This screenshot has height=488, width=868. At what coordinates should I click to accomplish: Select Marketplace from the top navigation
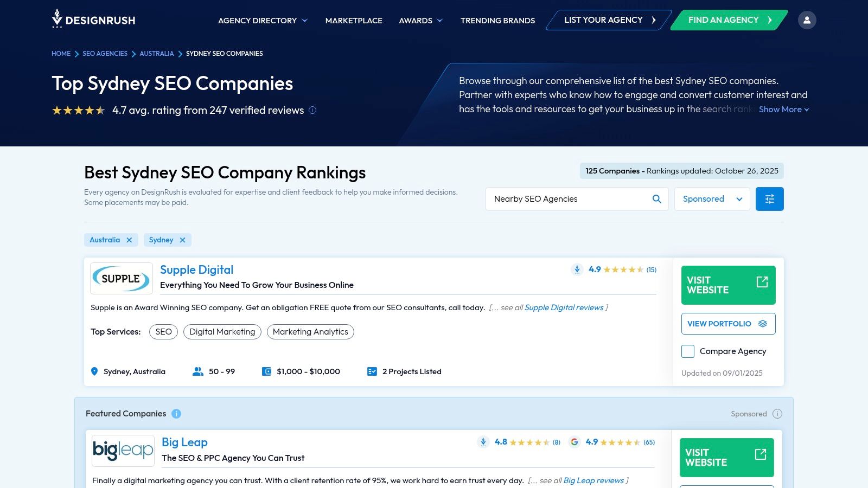coord(354,21)
